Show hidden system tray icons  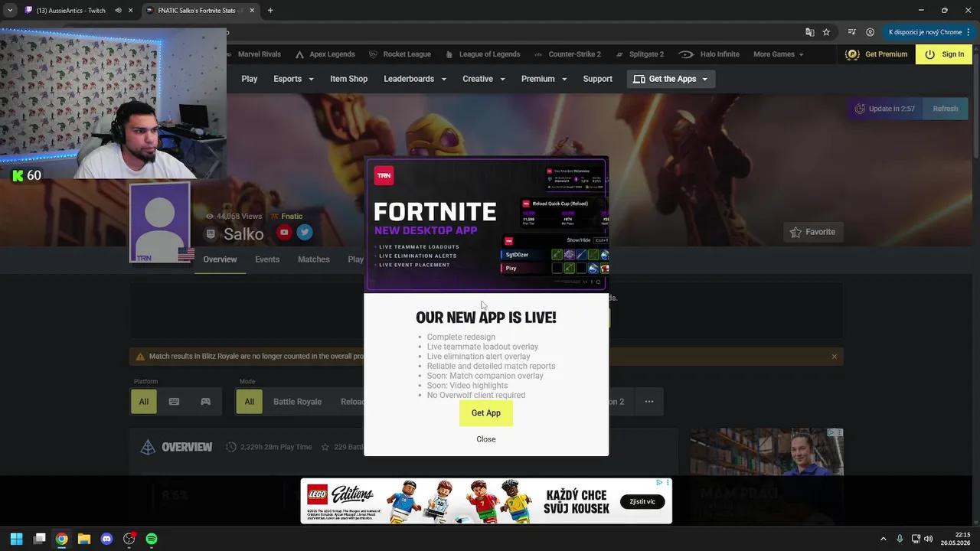click(883, 539)
